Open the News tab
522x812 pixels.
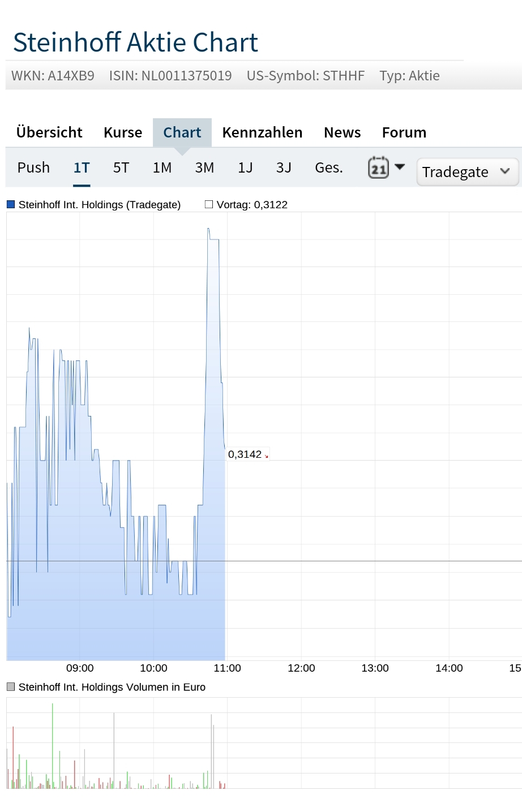coord(342,132)
